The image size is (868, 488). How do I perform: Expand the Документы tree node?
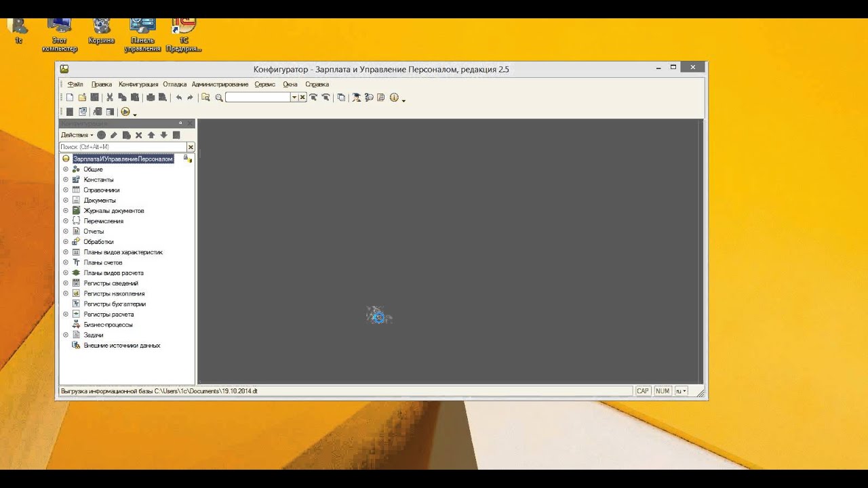click(66, 201)
